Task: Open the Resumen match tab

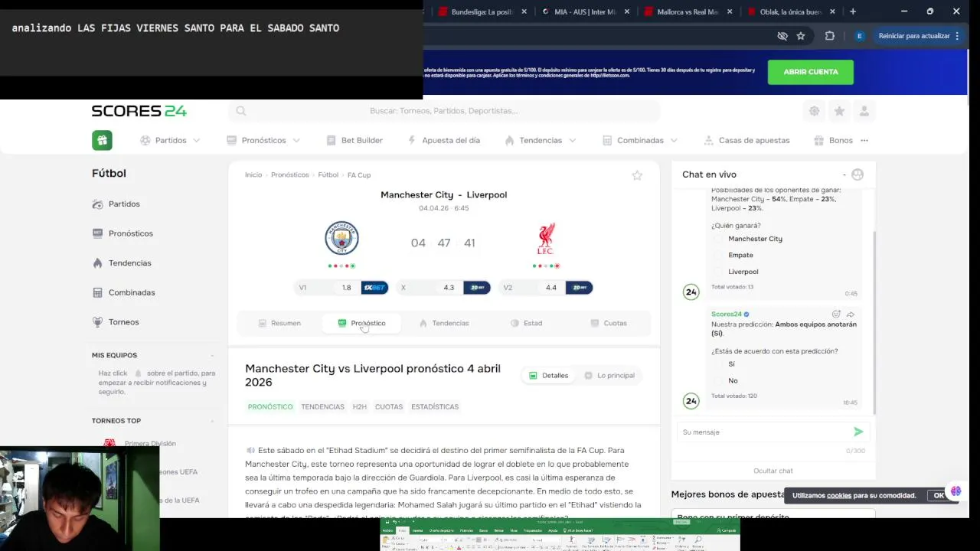Action: (x=279, y=323)
